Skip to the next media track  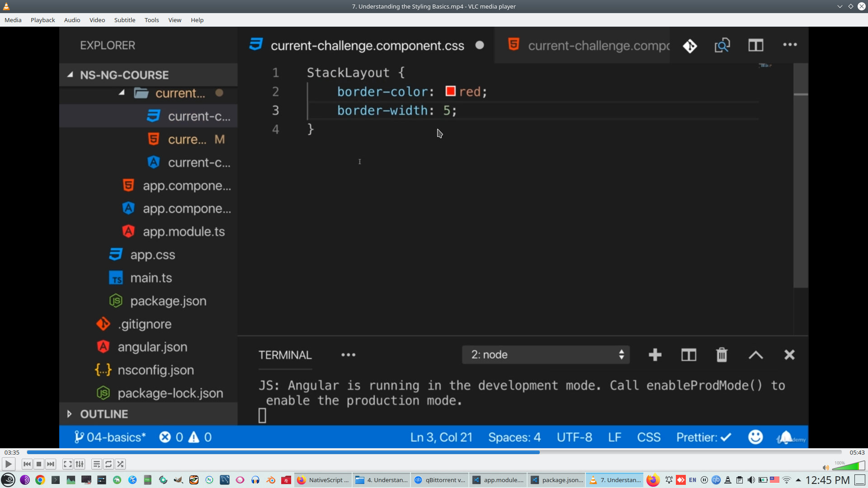coord(51,464)
